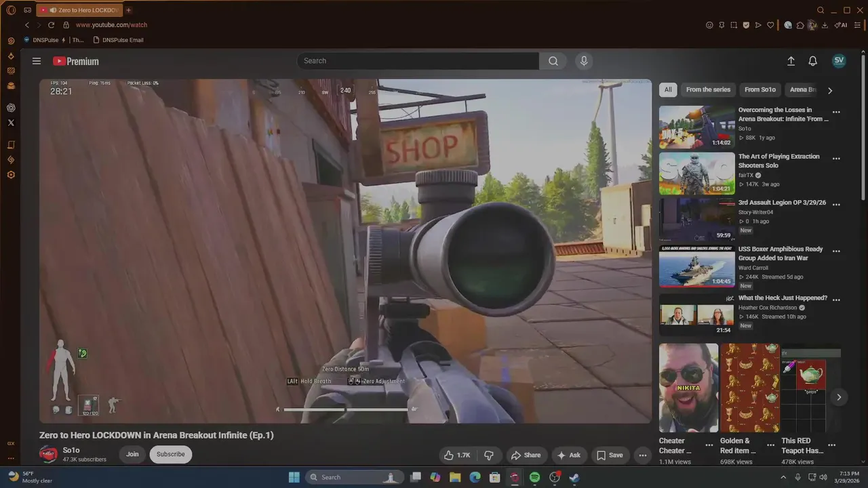The width and height of the screenshot is (868, 488).
Task: Select the 'From the series' filter chip
Action: [708, 89]
